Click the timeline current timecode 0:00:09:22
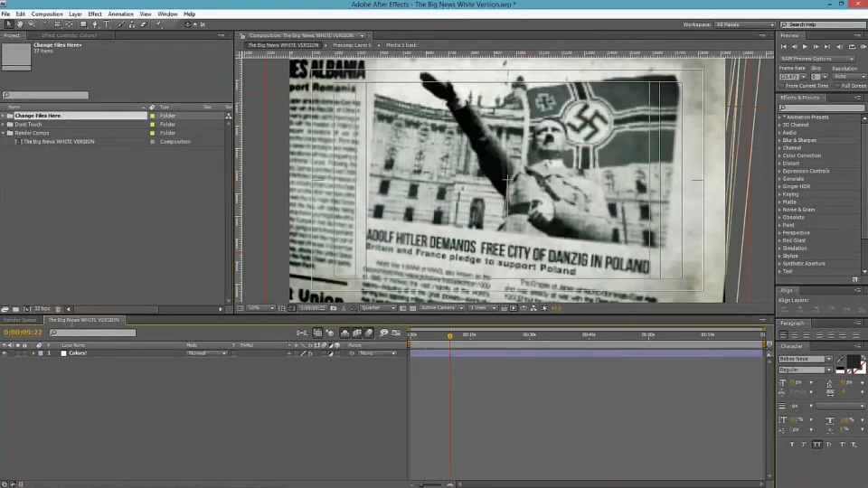The width and height of the screenshot is (868, 488). [23, 333]
